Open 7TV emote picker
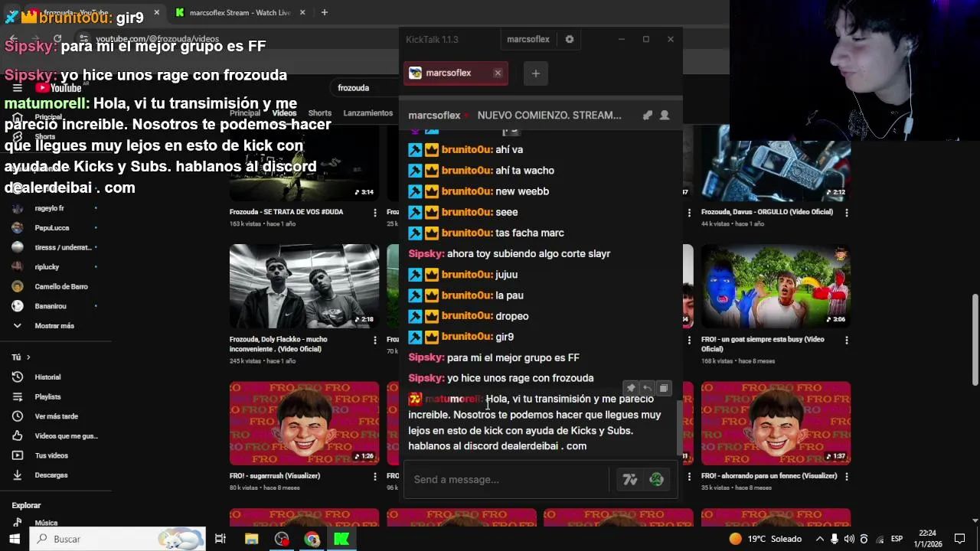 click(x=630, y=480)
